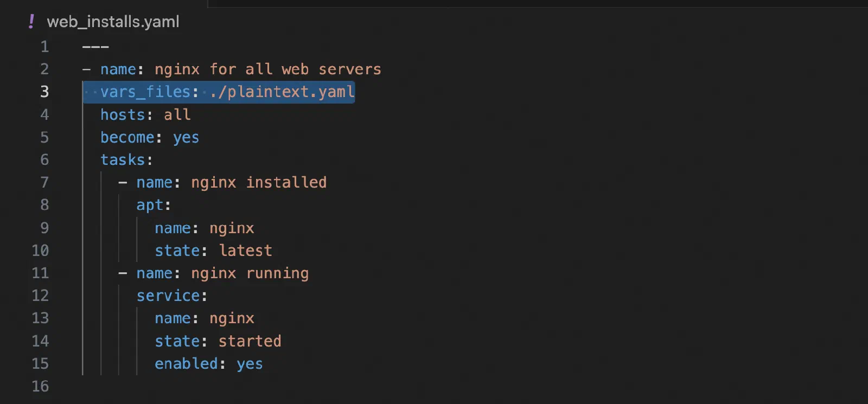The width and height of the screenshot is (868, 404).
Task: Click 'nginx for all web servers' text
Action: 268,69
